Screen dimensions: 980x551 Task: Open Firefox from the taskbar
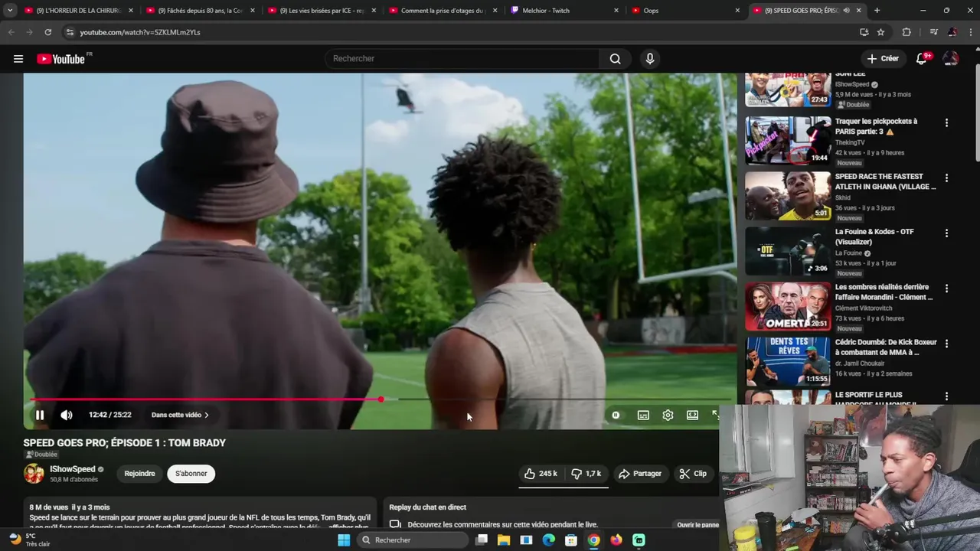616,540
